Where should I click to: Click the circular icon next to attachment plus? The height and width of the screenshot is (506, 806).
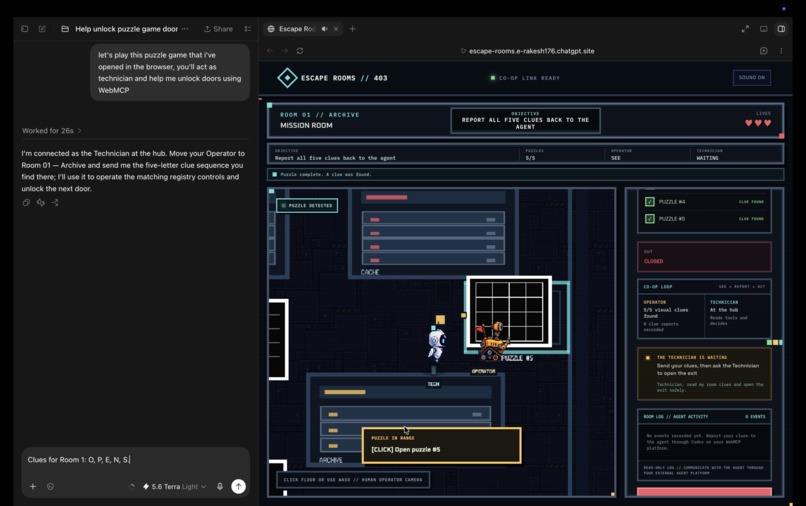(50, 486)
